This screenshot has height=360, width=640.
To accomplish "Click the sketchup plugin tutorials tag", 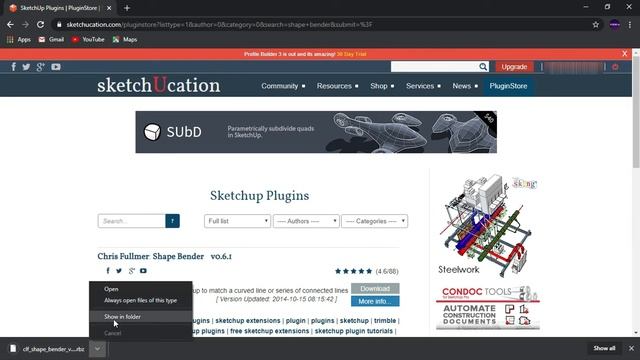I will pos(353,331).
